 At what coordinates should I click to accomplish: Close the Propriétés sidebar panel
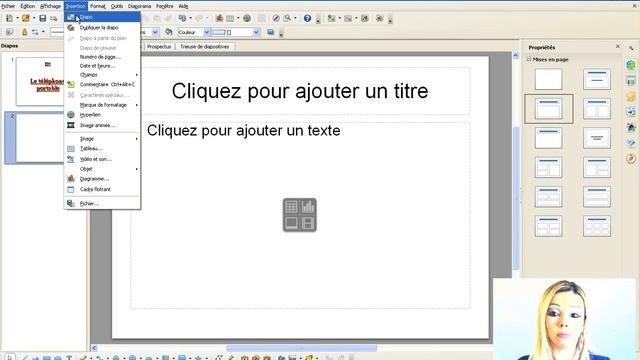click(x=618, y=47)
